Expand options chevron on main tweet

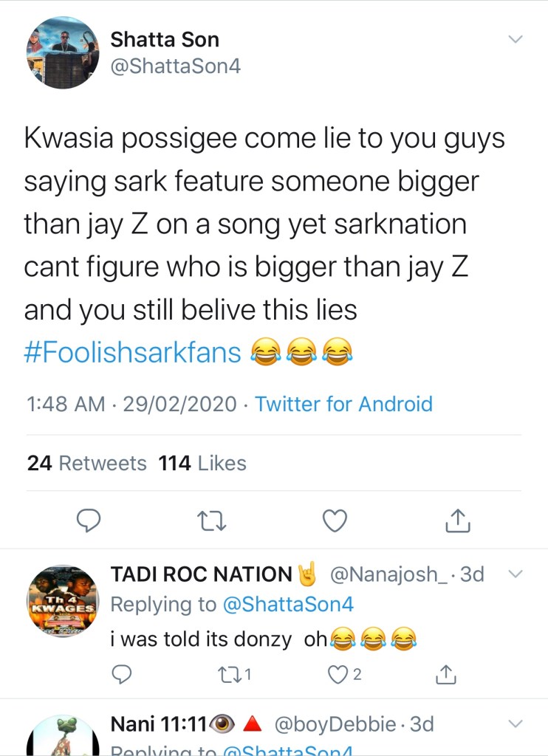tap(516, 39)
